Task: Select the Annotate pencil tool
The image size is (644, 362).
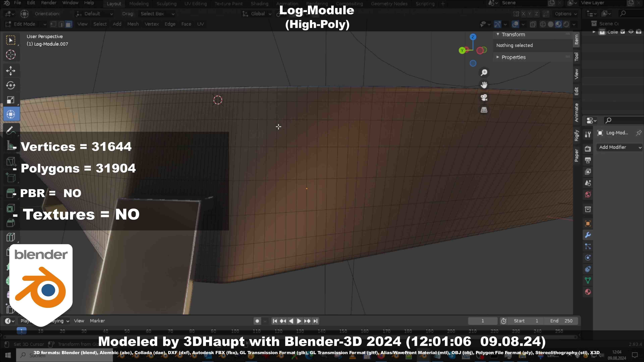Action: pyautogui.click(x=11, y=130)
